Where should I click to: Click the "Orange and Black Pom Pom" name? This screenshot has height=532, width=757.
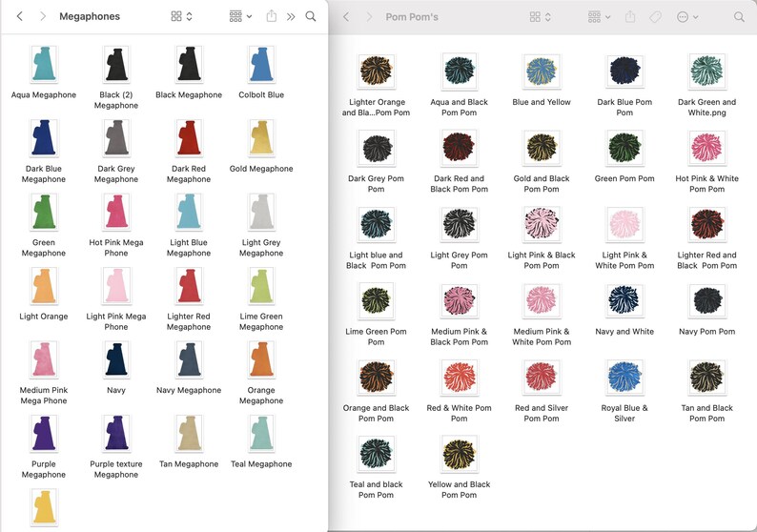tap(376, 413)
